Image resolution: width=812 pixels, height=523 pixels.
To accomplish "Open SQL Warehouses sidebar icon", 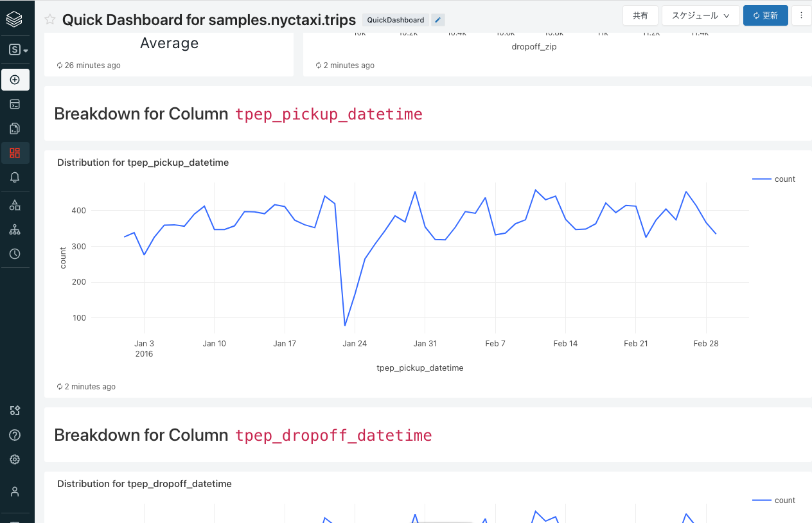I will [15, 229].
